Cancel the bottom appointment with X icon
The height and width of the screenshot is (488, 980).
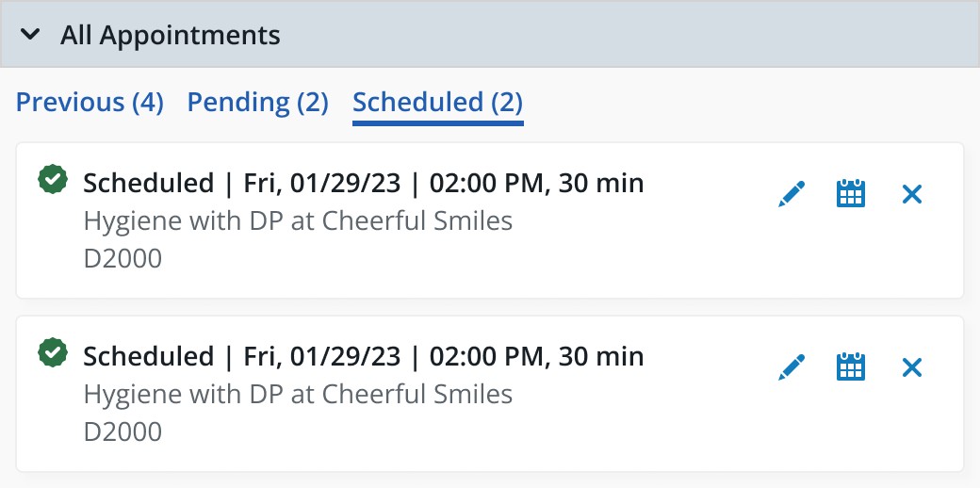(912, 367)
